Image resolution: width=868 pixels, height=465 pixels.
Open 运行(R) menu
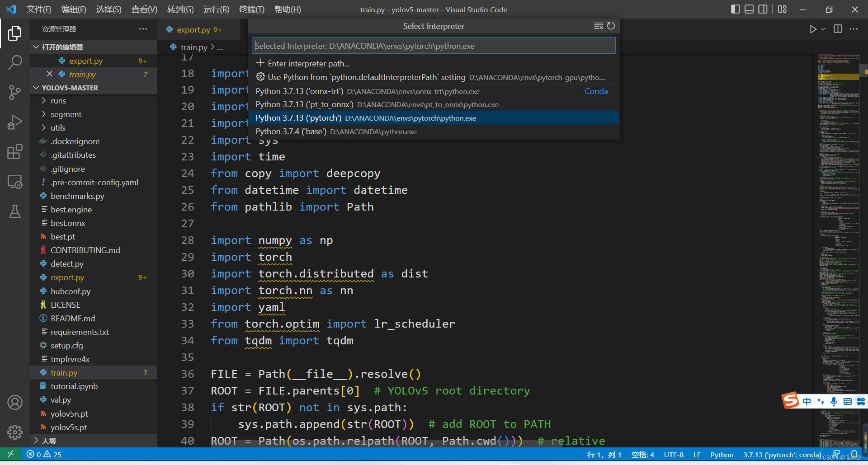click(216, 9)
